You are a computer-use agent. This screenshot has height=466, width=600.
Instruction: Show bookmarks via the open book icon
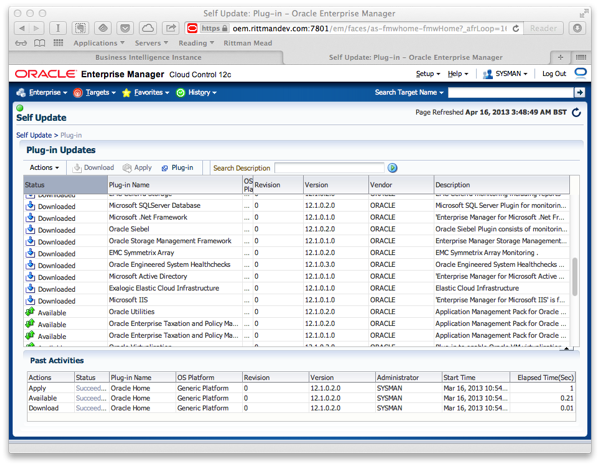[x=39, y=43]
